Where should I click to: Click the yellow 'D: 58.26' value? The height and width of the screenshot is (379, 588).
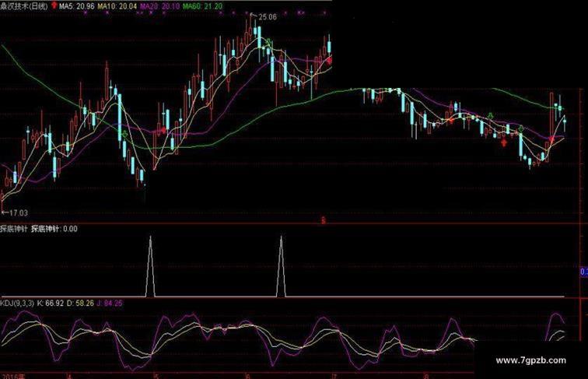(80, 303)
